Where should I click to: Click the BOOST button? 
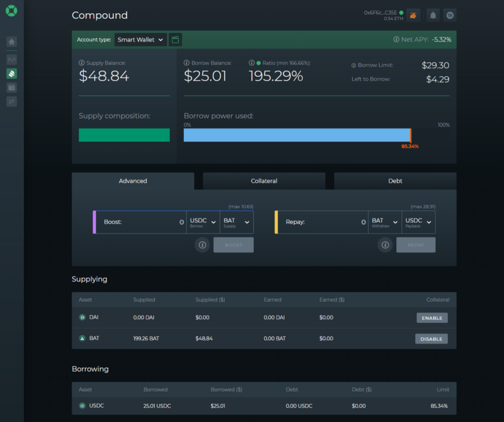tap(233, 245)
